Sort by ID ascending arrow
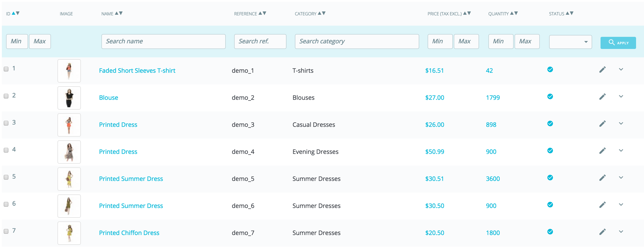The height and width of the screenshot is (249, 644). [13, 13]
